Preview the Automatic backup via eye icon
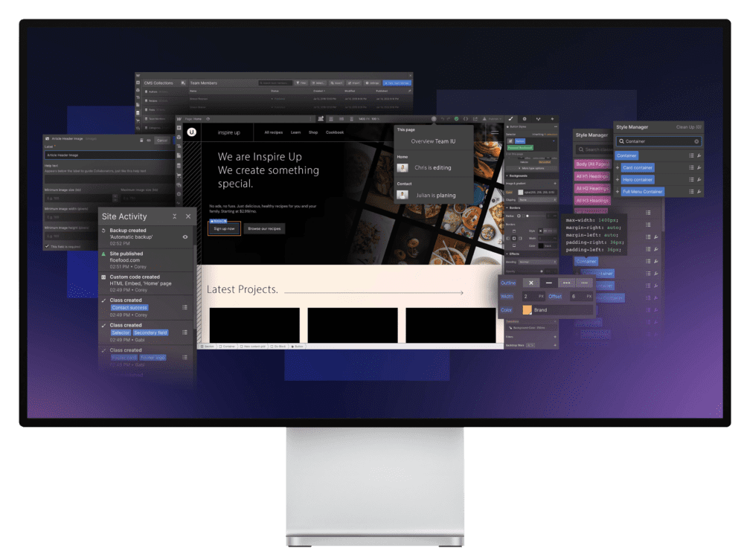The image size is (744, 560). click(x=185, y=236)
